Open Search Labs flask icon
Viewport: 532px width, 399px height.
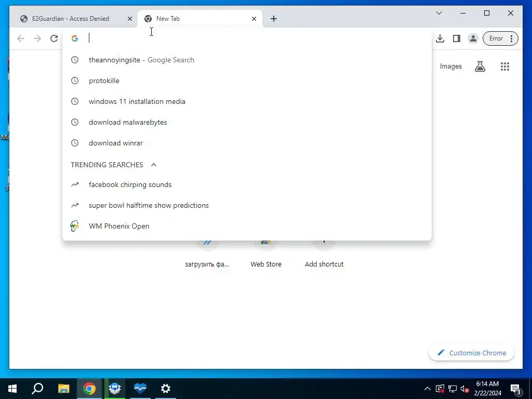480,66
